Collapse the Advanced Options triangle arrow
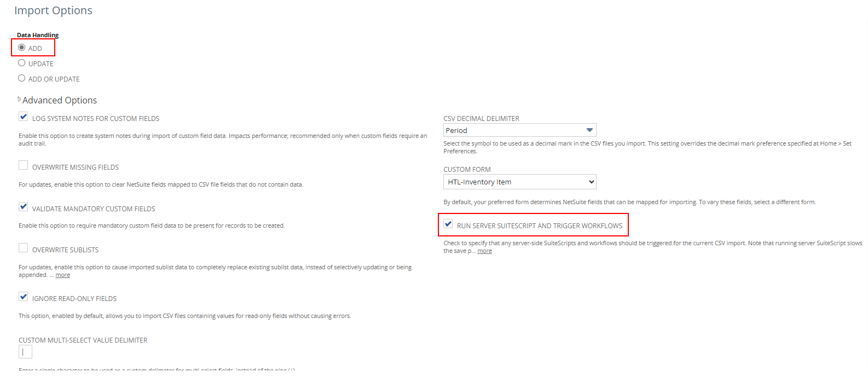868x376 pixels. 19,100
